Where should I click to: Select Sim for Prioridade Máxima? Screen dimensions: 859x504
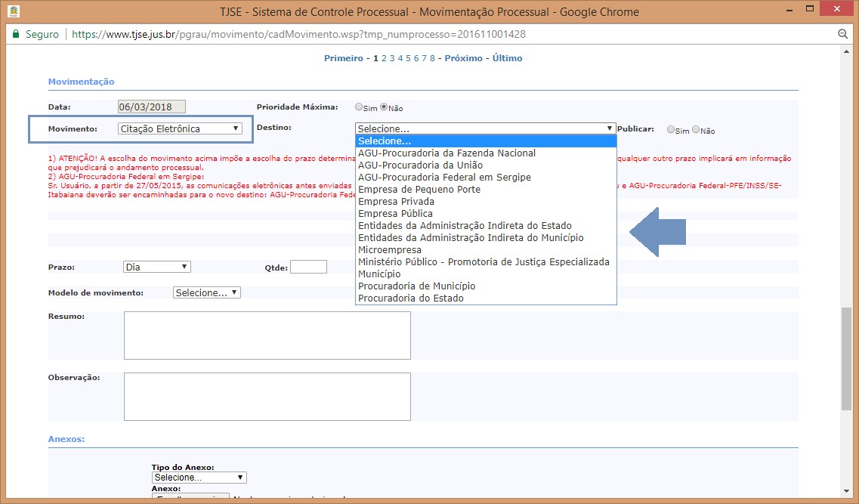pos(360,107)
